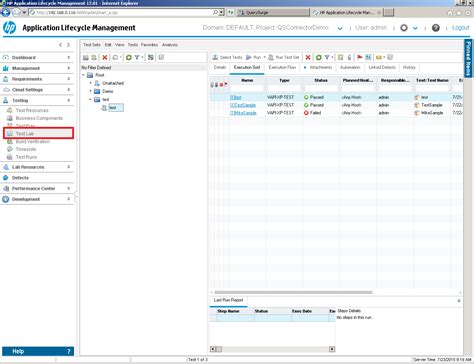Click the Cloud Settings cloud icon

[x=6, y=90]
